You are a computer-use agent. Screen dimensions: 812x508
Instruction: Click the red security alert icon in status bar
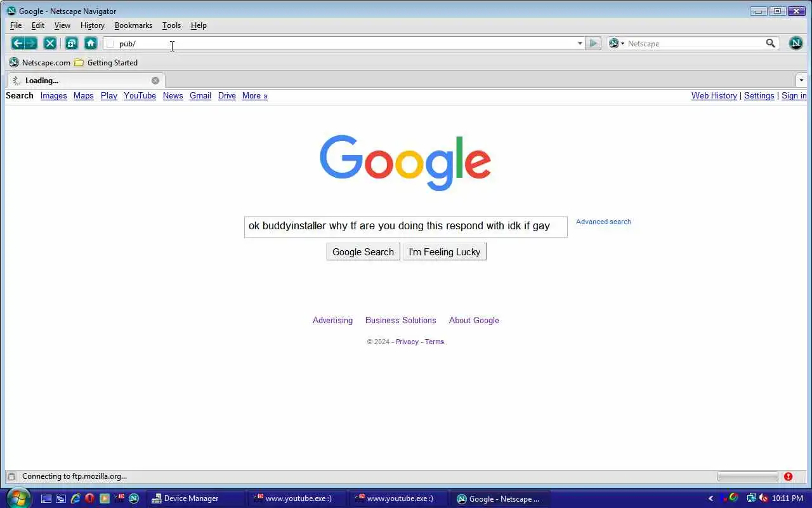click(x=788, y=476)
